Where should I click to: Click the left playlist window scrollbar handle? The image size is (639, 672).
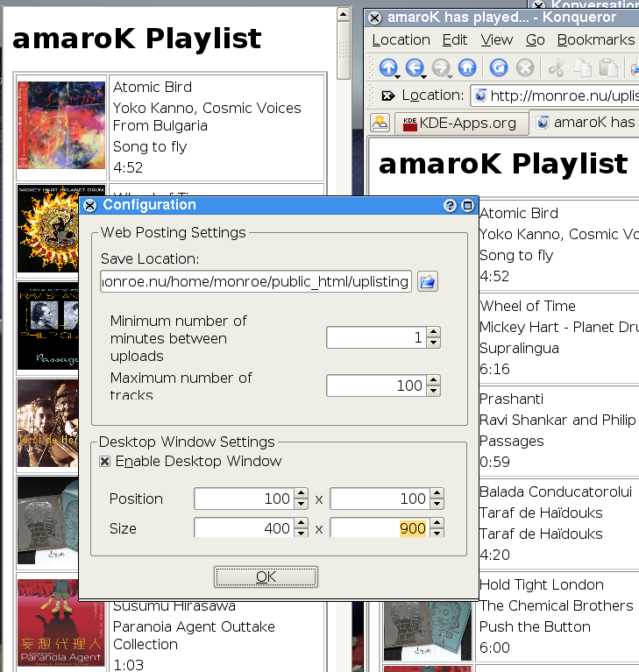pos(343,51)
